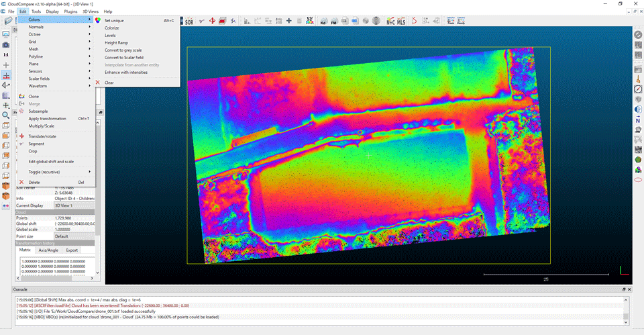This screenshot has width=644, height=335.
Task: Open the Point size Default dropdown
Action: pyautogui.click(x=74, y=236)
